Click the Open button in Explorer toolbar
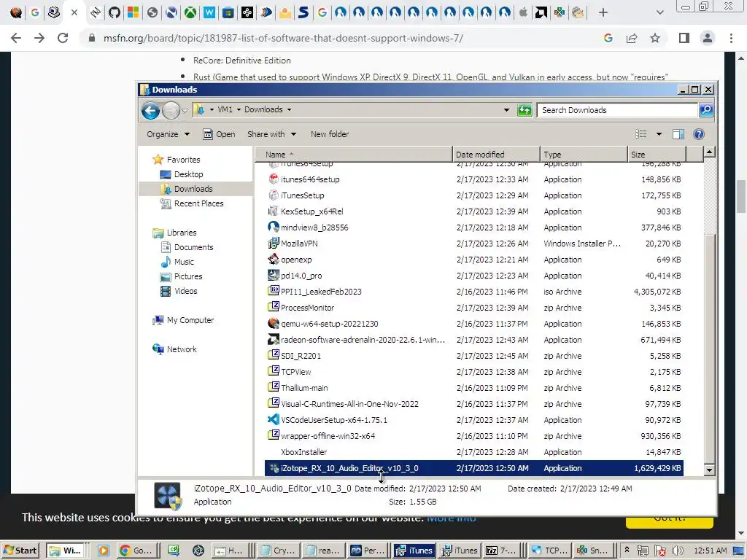The image size is (747, 560). coord(219,134)
